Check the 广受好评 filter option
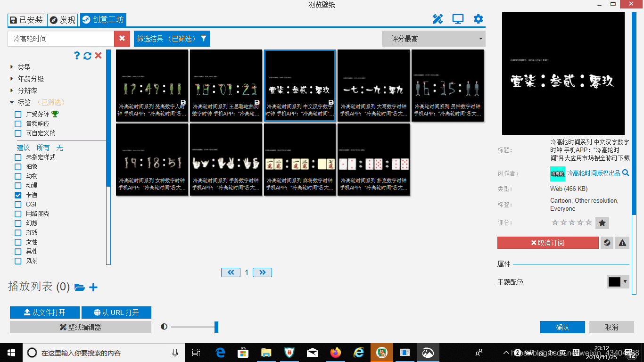This screenshot has height=362, width=644. coord(17,114)
